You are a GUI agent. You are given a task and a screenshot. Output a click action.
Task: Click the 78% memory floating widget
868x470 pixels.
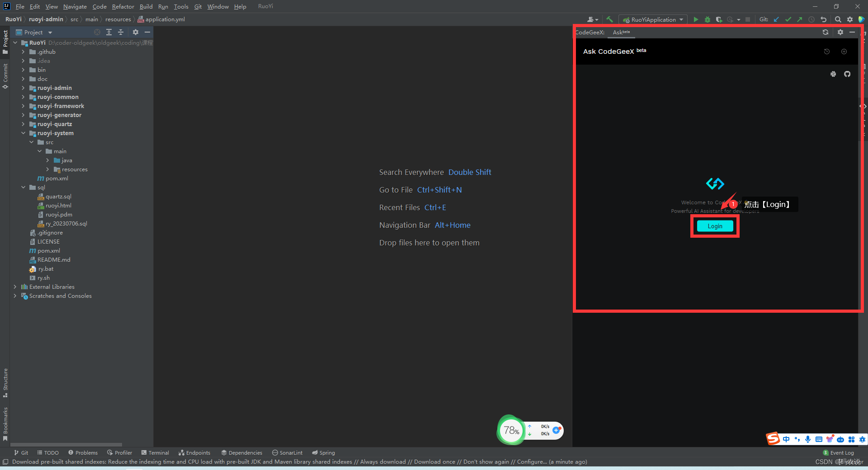pos(511,430)
